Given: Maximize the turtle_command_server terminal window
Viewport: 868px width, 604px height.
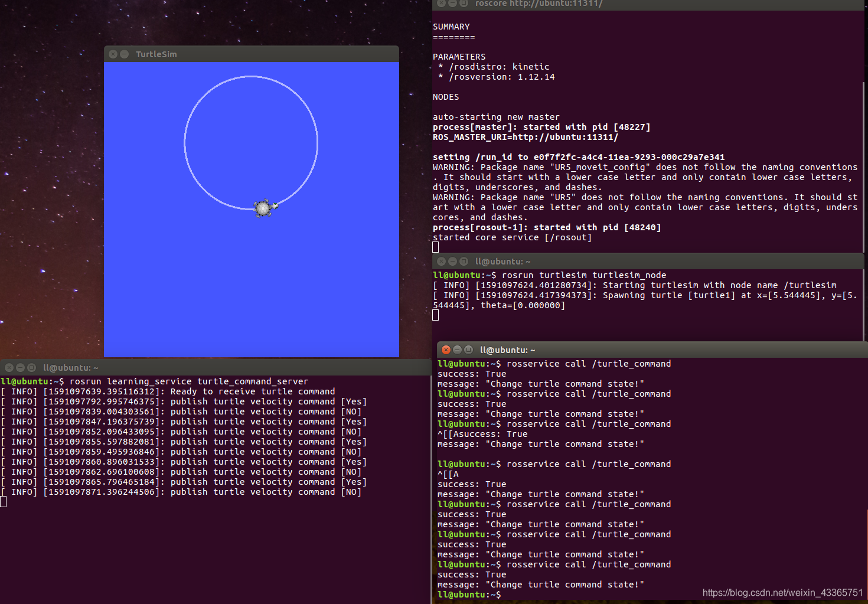Looking at the screenshot, I should 31,368.
